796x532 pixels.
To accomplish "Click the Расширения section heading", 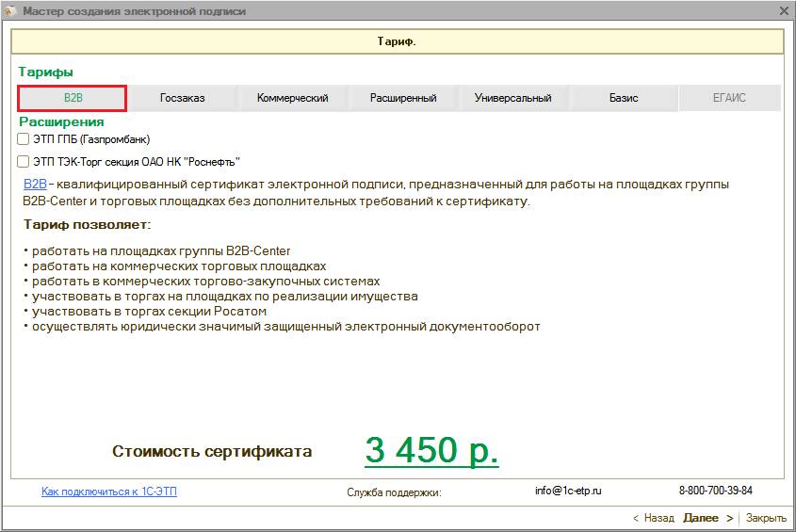I will coord(61,121).
